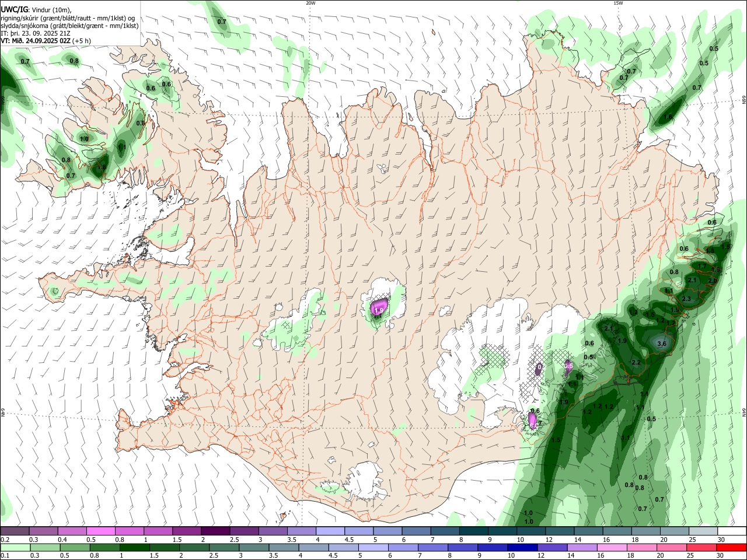Click the palest green bottom swatch between 0.1 and 0.3
The width and height of the screenshot is (747, 560).
(15, 547)
